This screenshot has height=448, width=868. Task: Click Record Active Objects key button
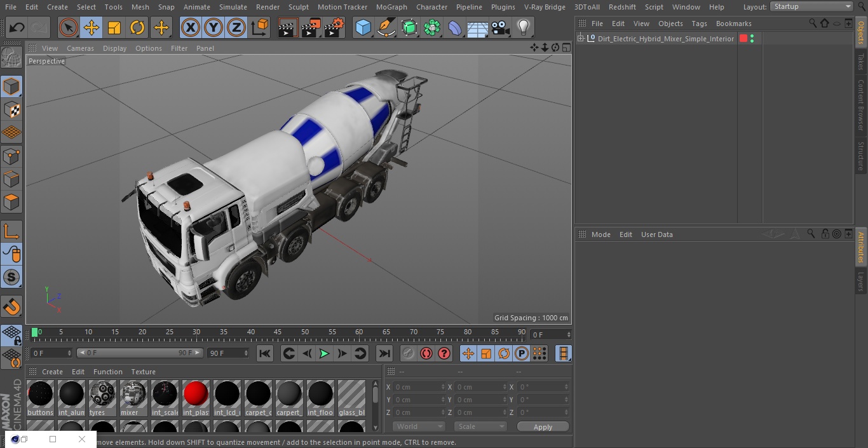pos(408,353)
